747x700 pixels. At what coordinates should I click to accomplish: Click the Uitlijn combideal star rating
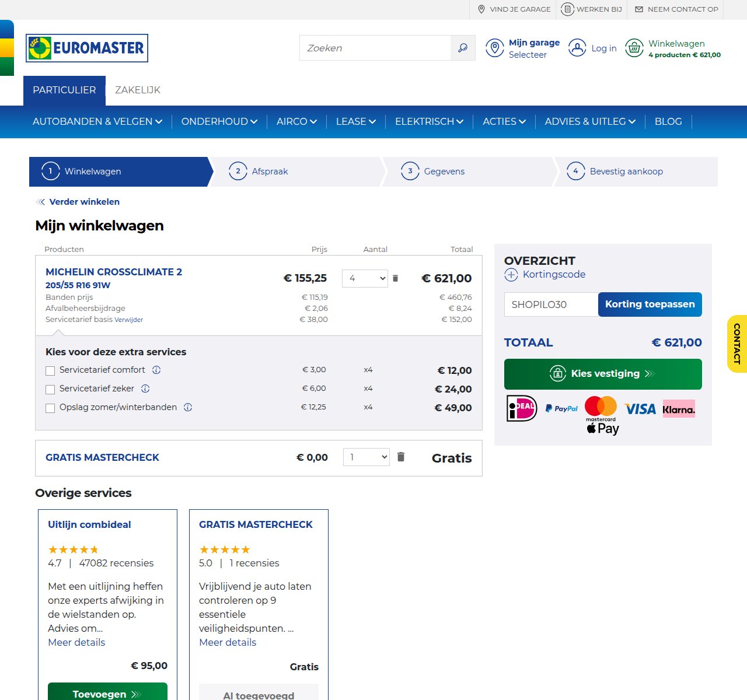click(x=73, y=549)
